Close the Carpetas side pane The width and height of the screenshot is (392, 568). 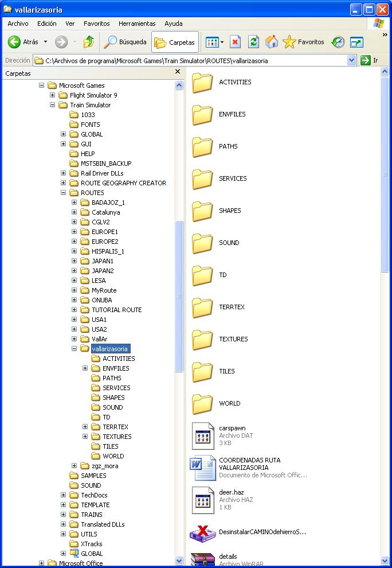178,72
